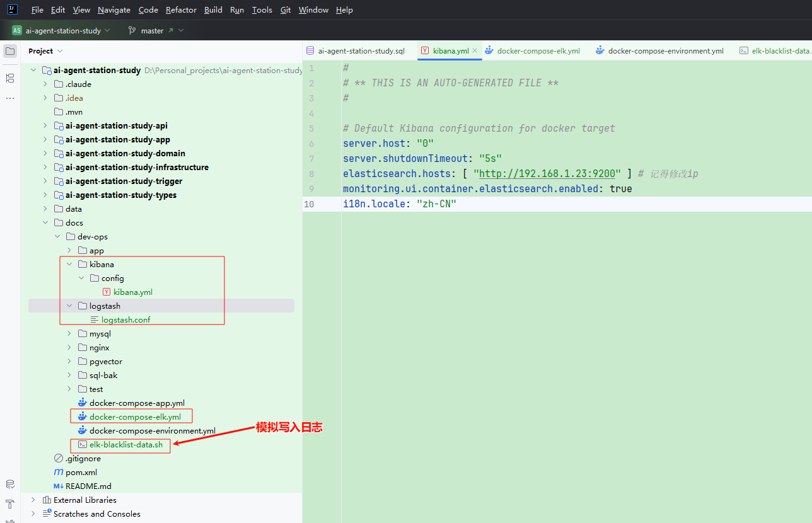Screen dimensions: 812x523
Task: Switch to ai-agent-station-study.sql tab
Action: point(361,51)
